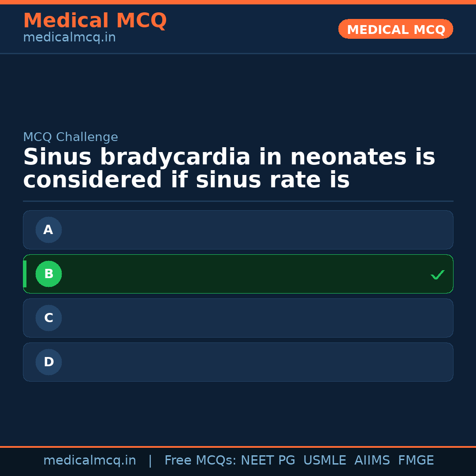Expand answer option B row
476x476 pixels.
pyautogui.click(x=238, y=274)
